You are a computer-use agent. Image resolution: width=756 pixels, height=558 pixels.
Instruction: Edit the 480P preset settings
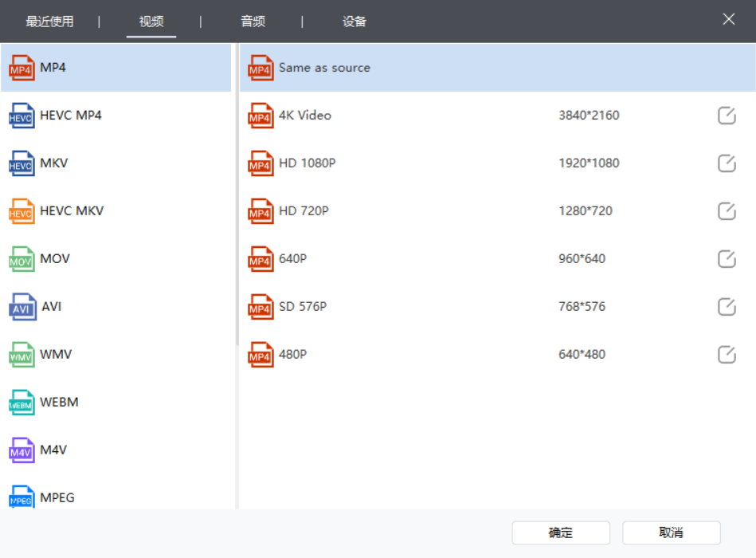coord(726,354)
